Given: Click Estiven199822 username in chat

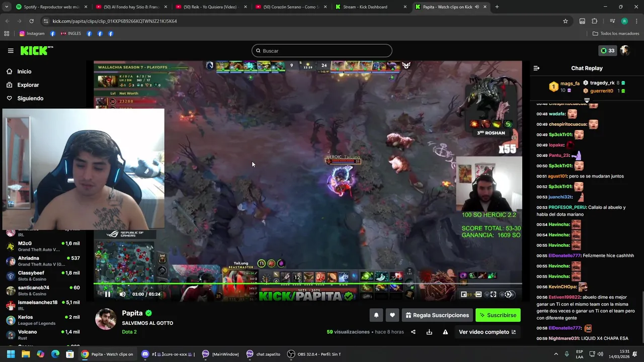Looking at the screenshot, I should (x=565, y=297).
